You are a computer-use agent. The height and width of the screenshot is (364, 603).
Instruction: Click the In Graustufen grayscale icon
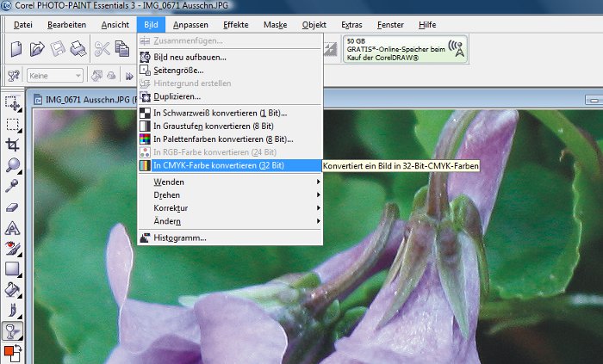145,126
